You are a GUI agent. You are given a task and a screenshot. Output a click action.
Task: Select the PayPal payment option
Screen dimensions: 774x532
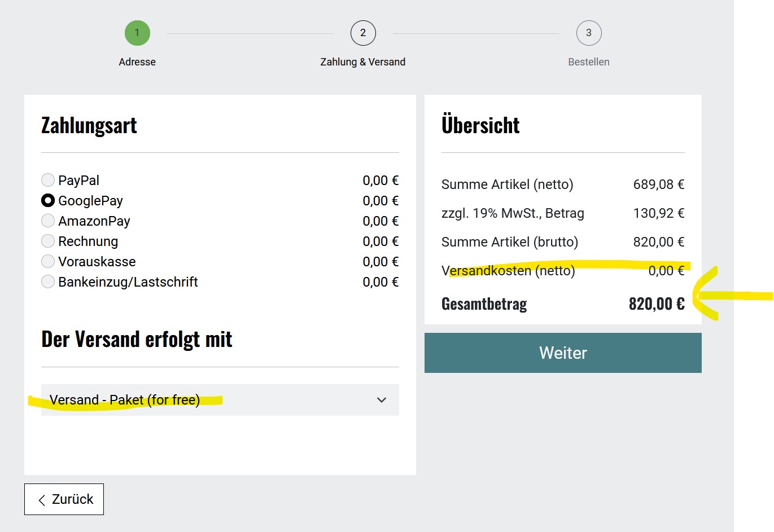(48, 180)
